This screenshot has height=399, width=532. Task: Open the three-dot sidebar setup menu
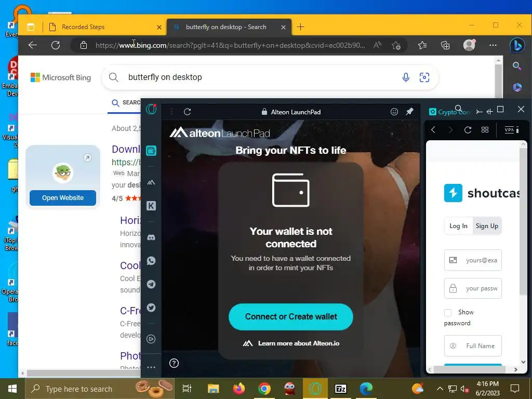(x=151, y=367)
